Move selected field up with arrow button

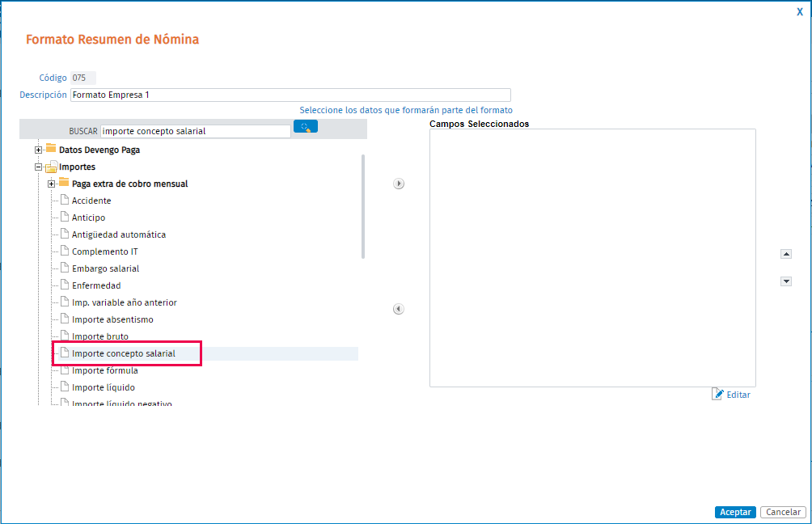[786, 254]
